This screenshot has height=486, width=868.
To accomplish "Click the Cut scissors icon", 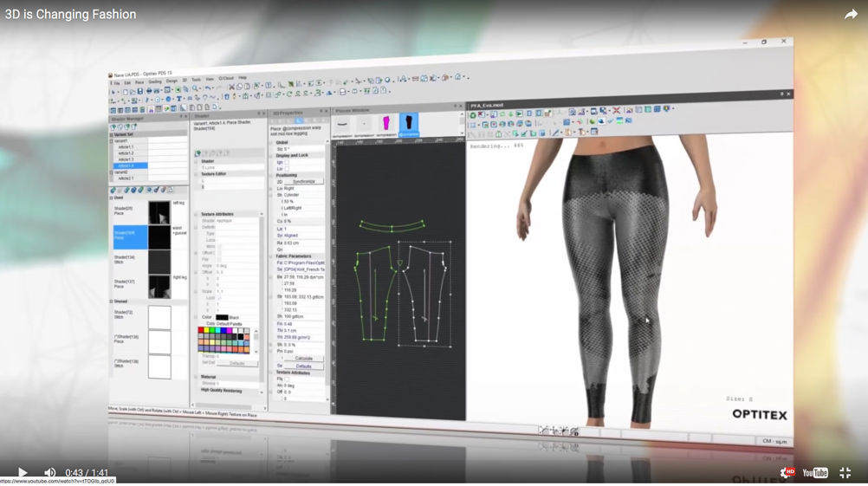I will pyautogui.click(x=232, y=87).
